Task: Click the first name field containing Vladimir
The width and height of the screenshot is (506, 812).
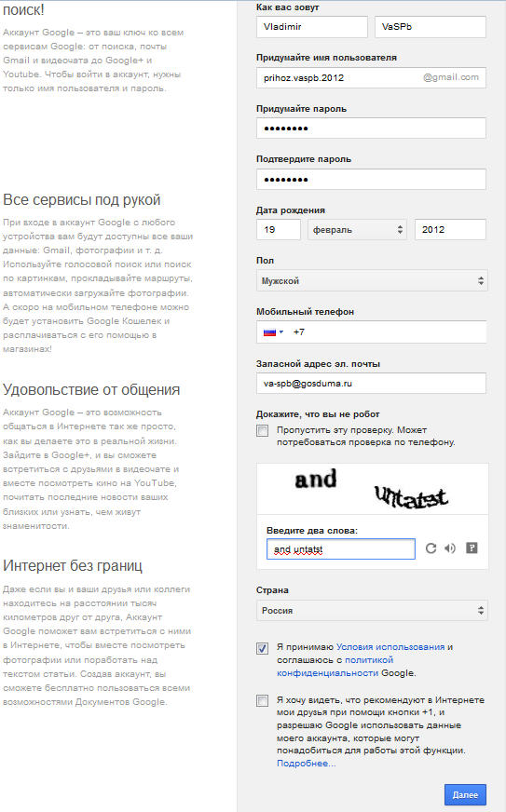Action: point(311,26)
